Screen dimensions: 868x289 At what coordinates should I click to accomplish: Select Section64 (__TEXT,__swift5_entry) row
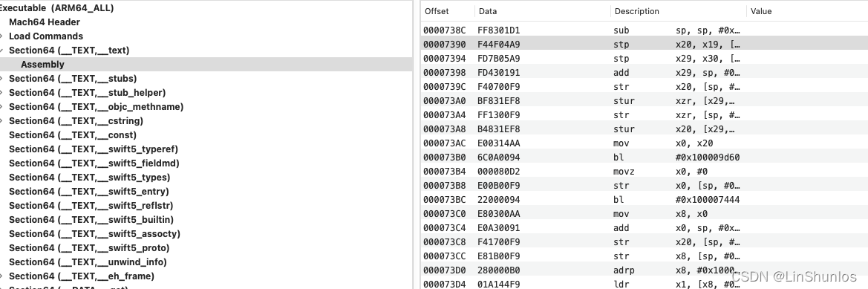89,192
